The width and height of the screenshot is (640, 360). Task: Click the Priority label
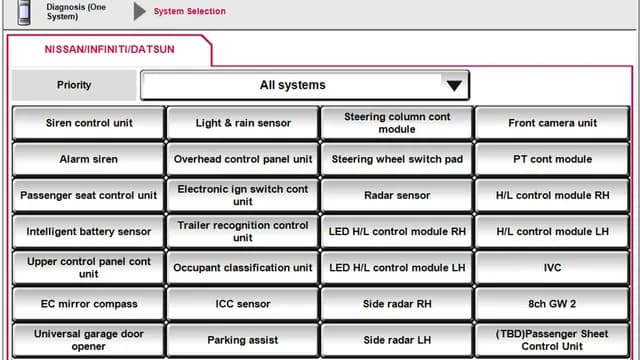click(74, 85)
